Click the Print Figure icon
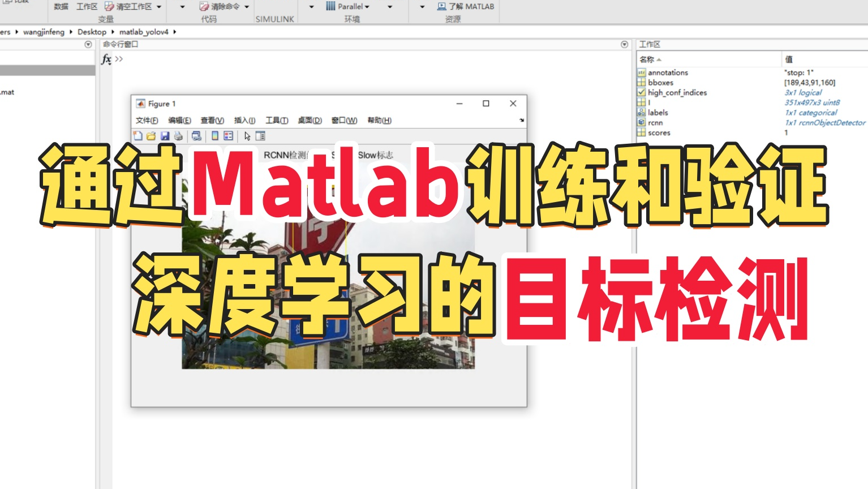This screenshot has height=489, width=868. tap(178, 136)
